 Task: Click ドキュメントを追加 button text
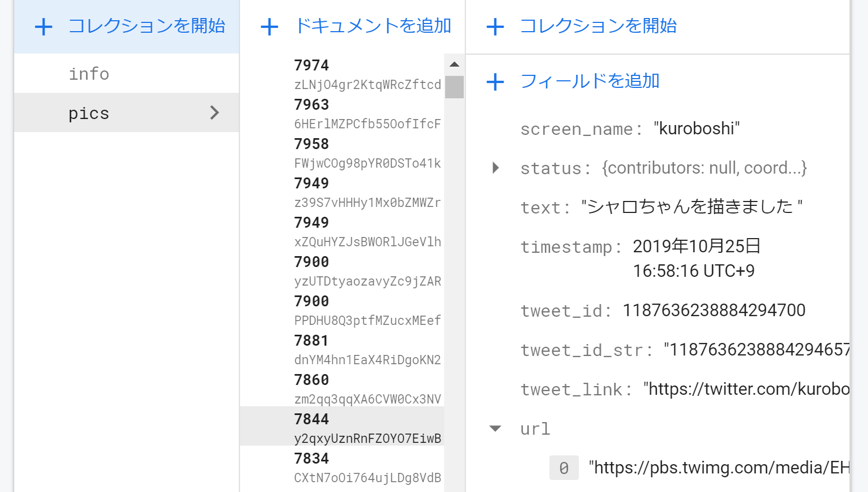point(373,26)
